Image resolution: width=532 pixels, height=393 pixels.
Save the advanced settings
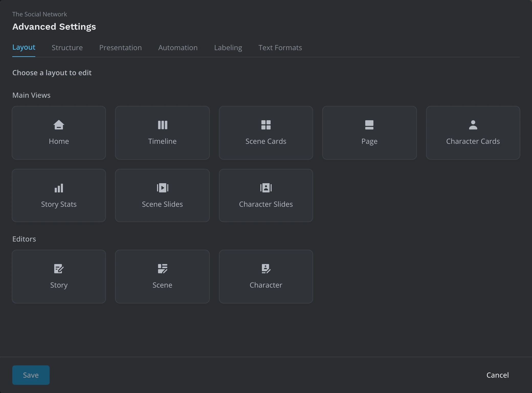click(x=31, y=375)
